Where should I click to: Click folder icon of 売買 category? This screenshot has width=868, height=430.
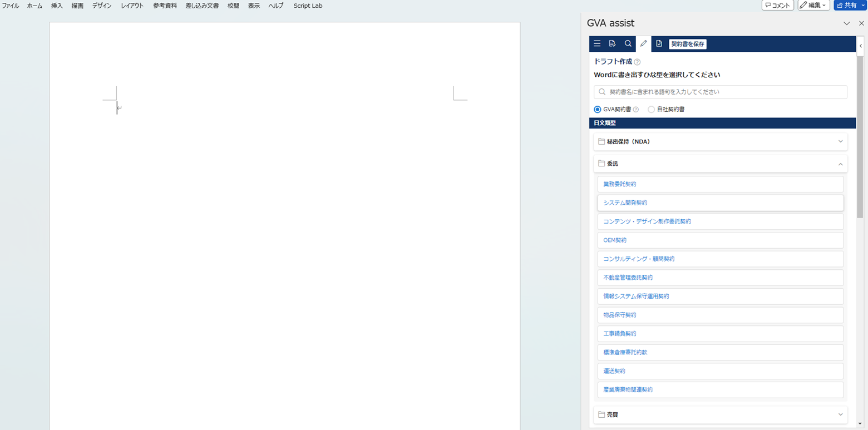pyautogui.click(x=601, y=414)
